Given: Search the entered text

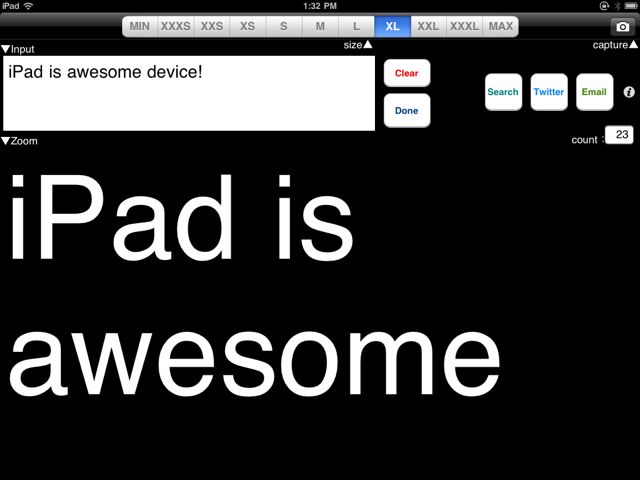Looking at the screenshot, I should pyautogui.click(x=503, y=92).
